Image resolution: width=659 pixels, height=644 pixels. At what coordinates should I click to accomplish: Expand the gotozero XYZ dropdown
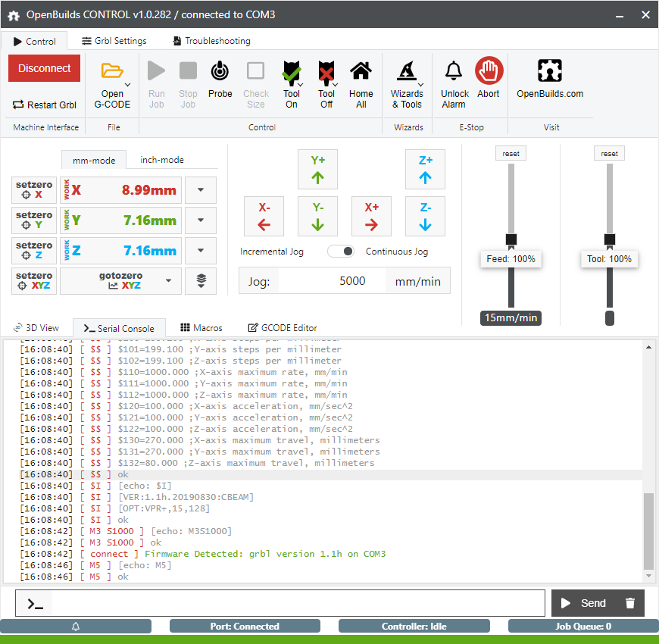[x=167, y=281]
